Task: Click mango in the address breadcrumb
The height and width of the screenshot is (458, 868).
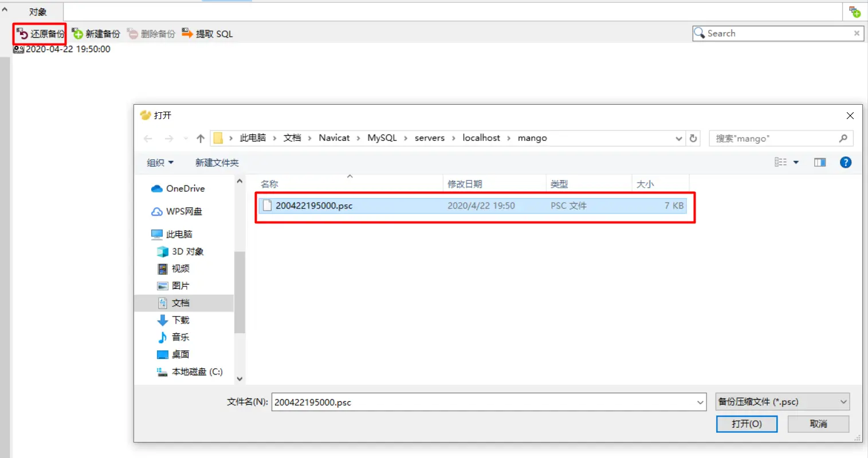Action: (x=532, y=138)
